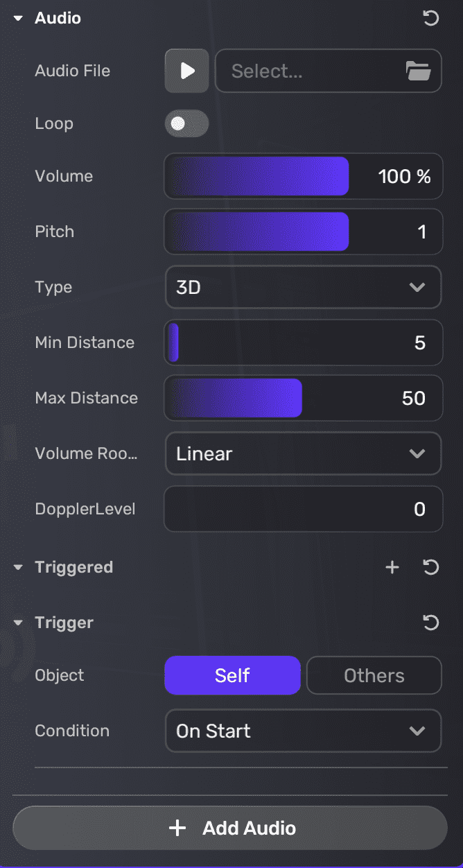The width and height of the screenshot is (463, 868).
Task: Click the plus icon inside Add Audio
Action: (178, 828)
